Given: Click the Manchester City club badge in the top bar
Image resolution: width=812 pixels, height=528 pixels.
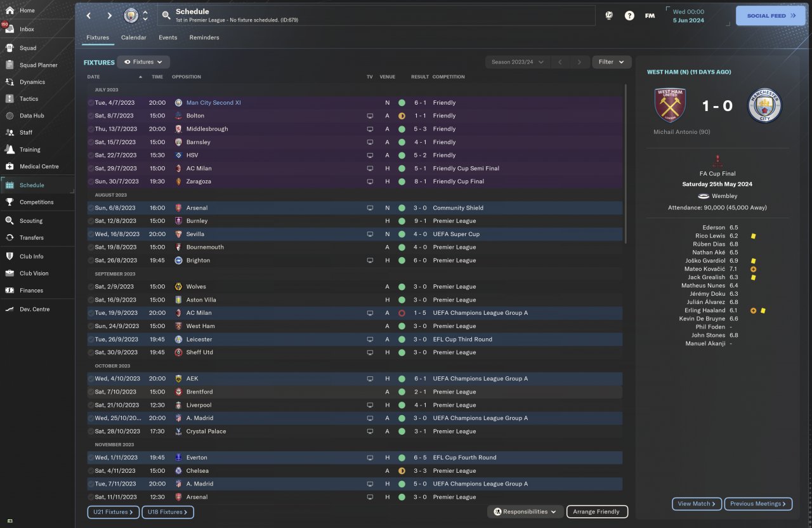Looking at the screenshot, I should click(x=131, y=15).
